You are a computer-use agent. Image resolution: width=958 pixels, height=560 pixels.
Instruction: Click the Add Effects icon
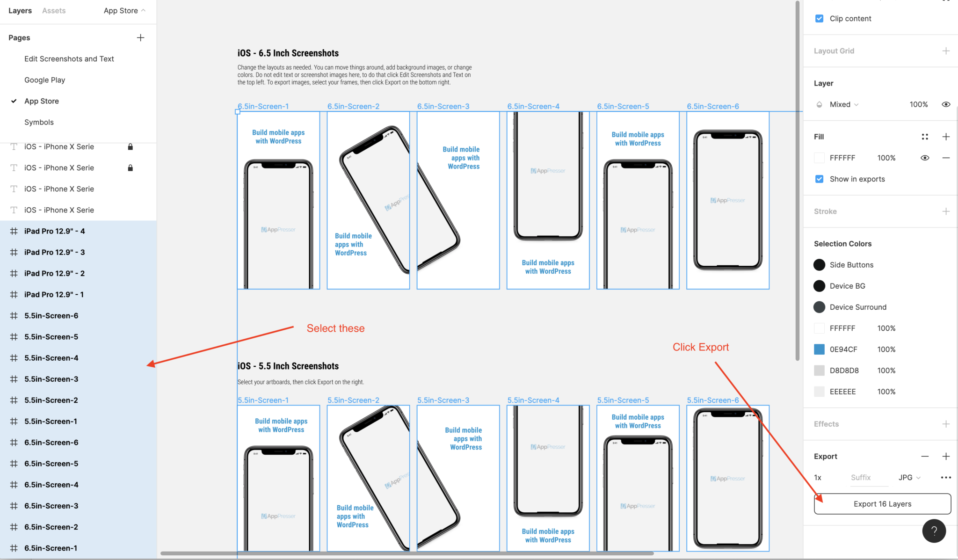[x=946, y=423]
